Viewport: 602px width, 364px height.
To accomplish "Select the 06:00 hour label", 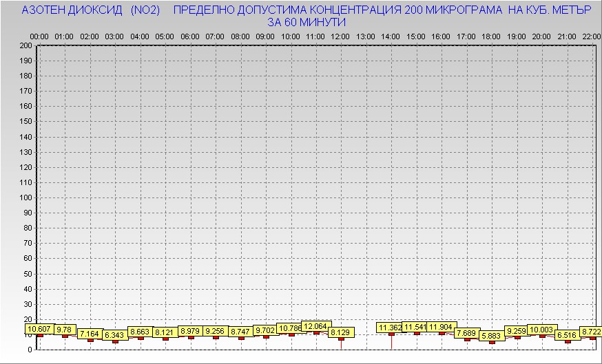I will pyautogui.click(x=190, y=36).
